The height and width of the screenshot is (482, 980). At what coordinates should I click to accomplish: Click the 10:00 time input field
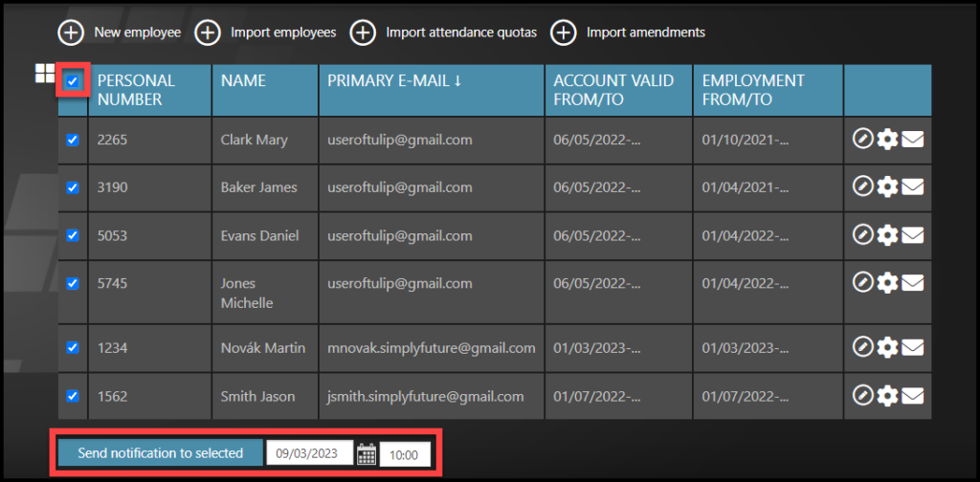pos(406,453)
